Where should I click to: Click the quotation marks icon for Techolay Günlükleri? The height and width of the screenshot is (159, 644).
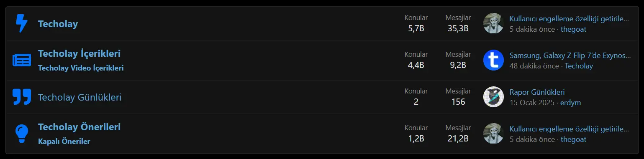coord(21,97)
